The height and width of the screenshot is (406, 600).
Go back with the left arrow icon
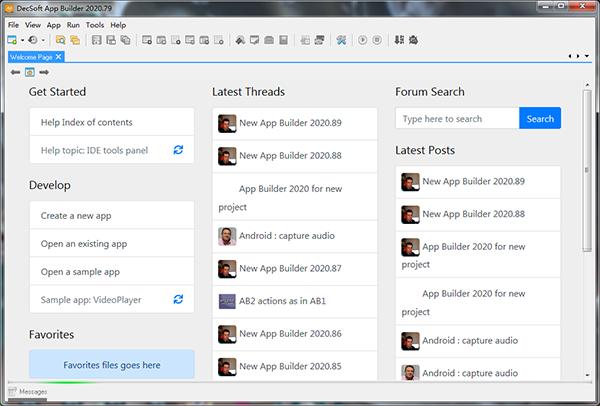[15, 72]
